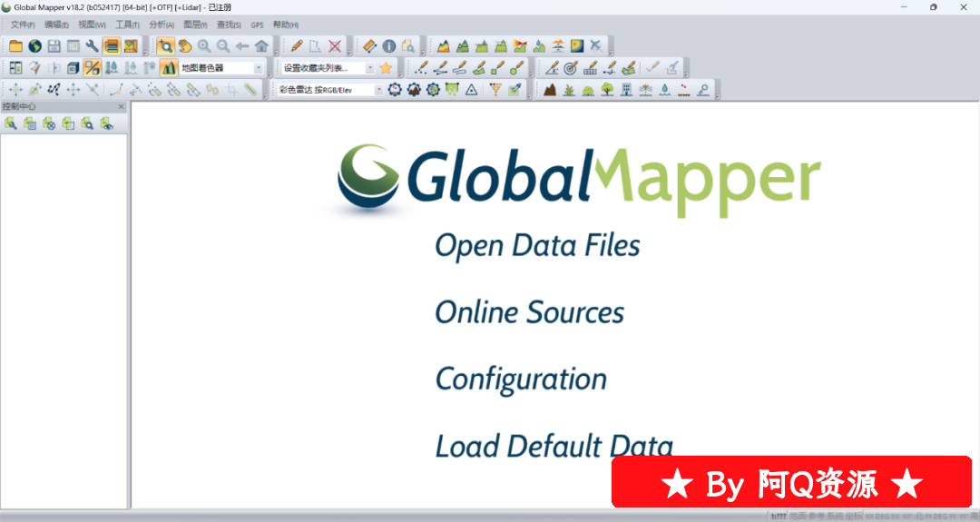The width and height of the screenshot is (980, 522).
Task: Click the Online Sources link
Action: click(x=529, y=312)
